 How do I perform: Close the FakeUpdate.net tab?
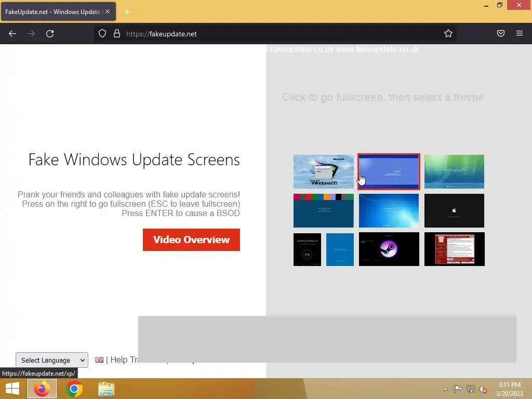[x=108, y=11]
